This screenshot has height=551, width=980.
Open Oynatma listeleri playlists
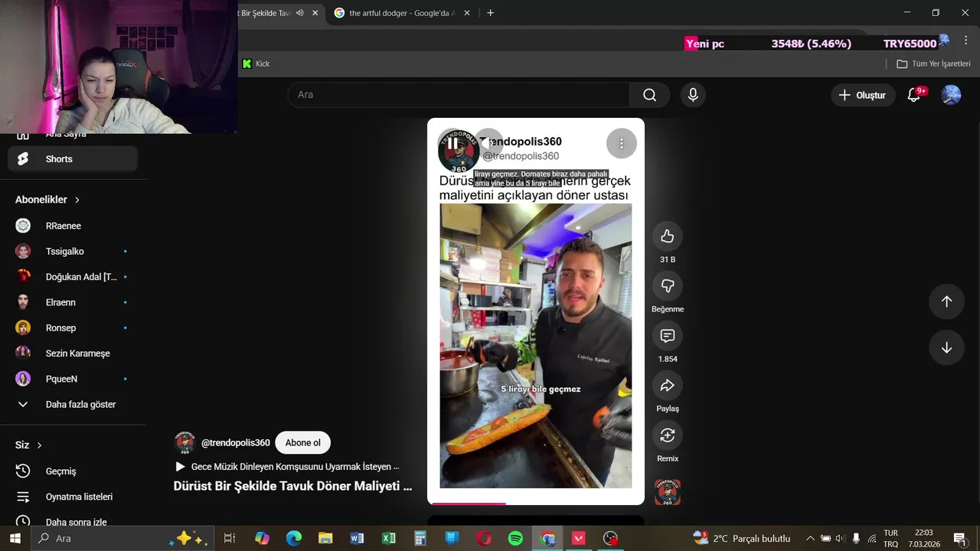click(x=73, y=497)
